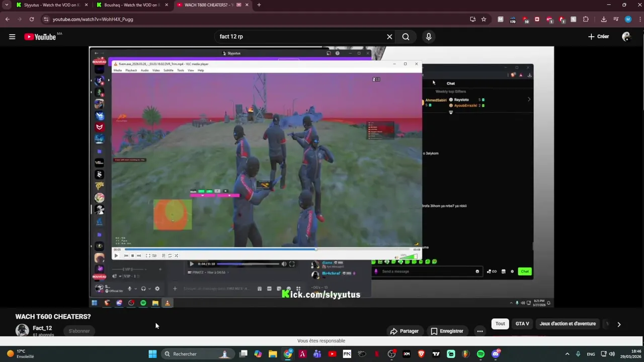Open the Fact_12 channel name link
The image size is (644, 362).
42,328
